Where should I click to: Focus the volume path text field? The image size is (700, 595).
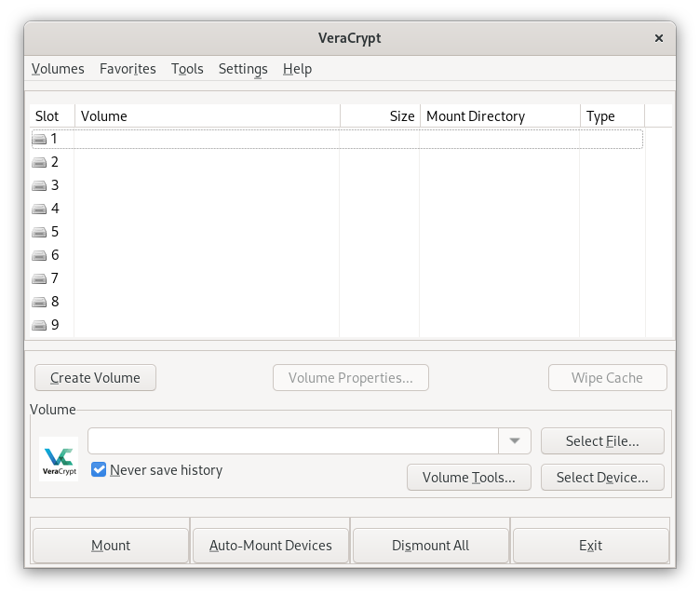pos(293,440)
